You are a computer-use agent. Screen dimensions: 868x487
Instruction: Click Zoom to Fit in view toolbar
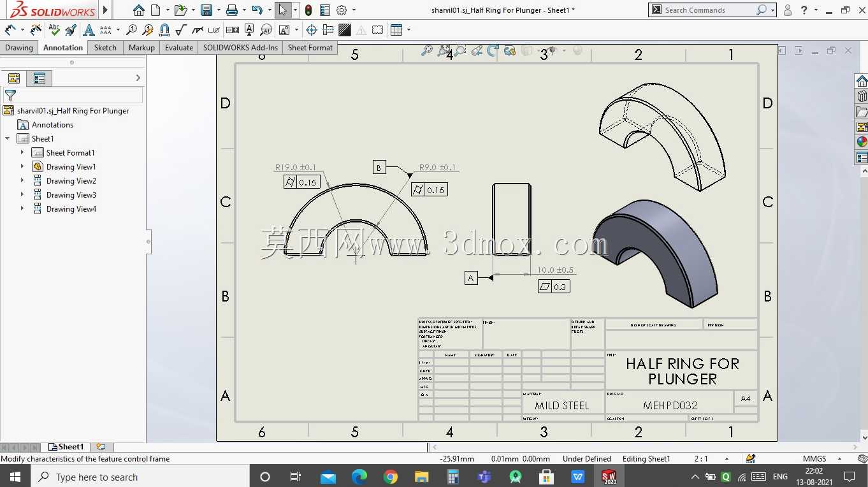click(427, 50)
